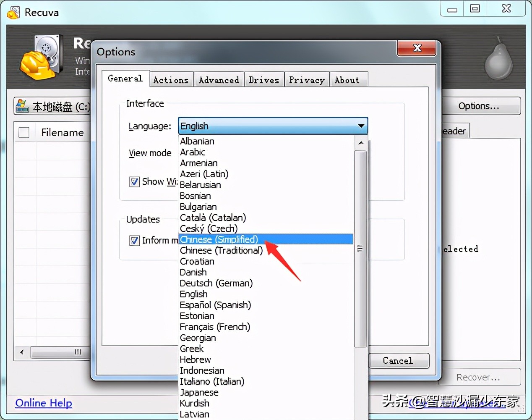Open the Advanced tab
This screenshot has width=532, height=420.
point(219,80)
